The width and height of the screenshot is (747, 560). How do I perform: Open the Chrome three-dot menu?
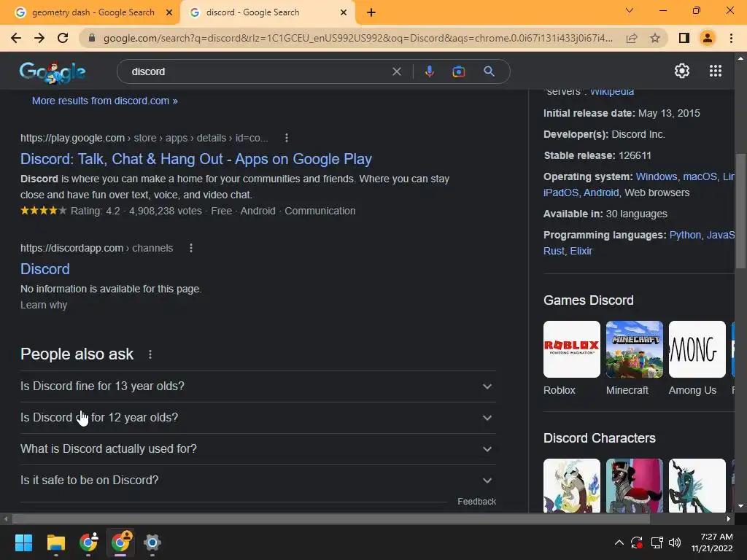pos(731,38)
